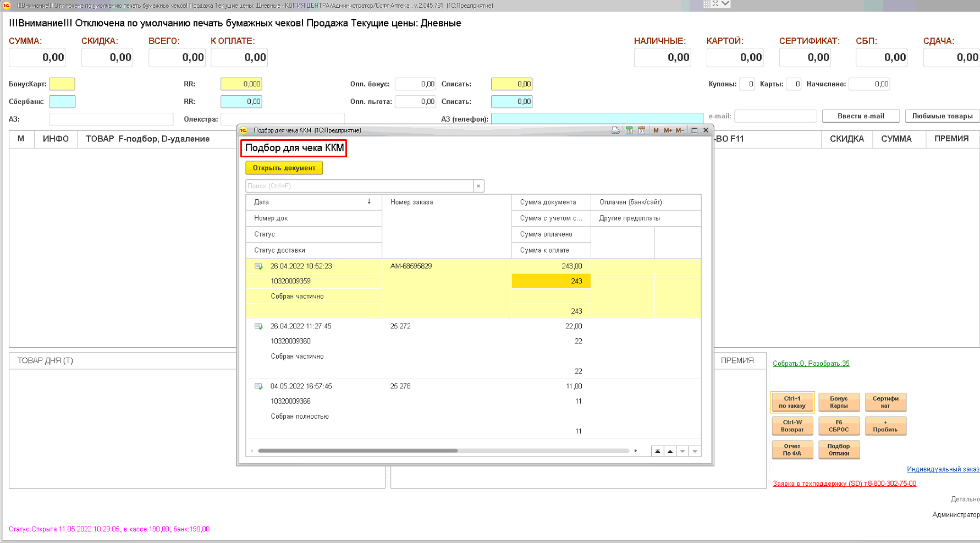Select order row number 25 278
This screenshot has height=543, width=980.
point(400,386)
